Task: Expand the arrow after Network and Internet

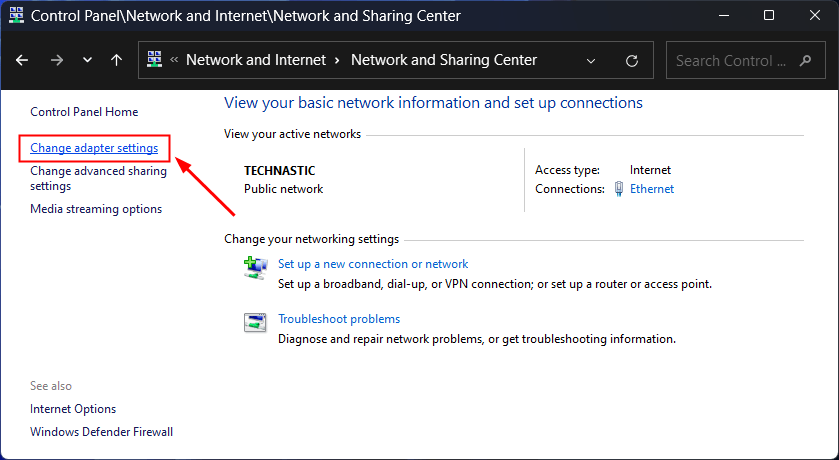Action: pyautogui.click(x=337, y=60)
